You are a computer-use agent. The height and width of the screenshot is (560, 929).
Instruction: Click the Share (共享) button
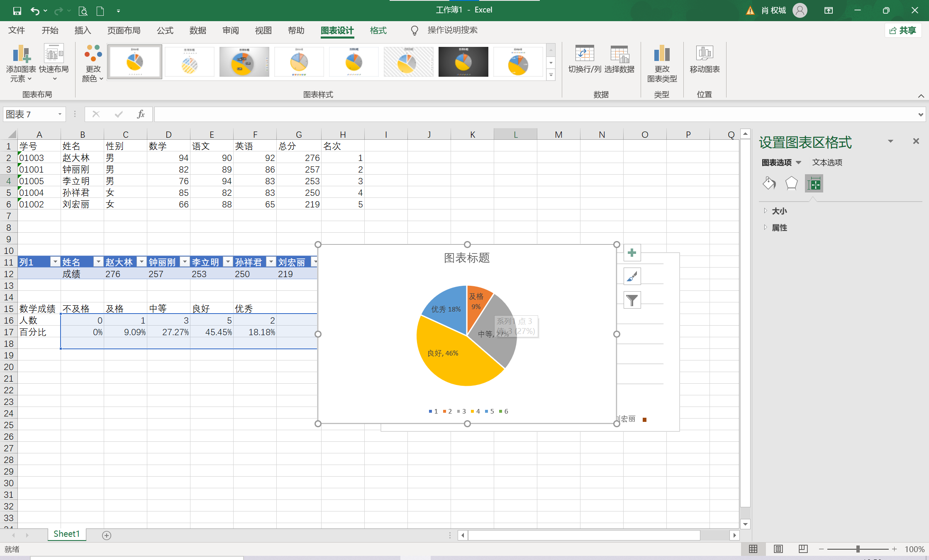(x=903, y=30)
